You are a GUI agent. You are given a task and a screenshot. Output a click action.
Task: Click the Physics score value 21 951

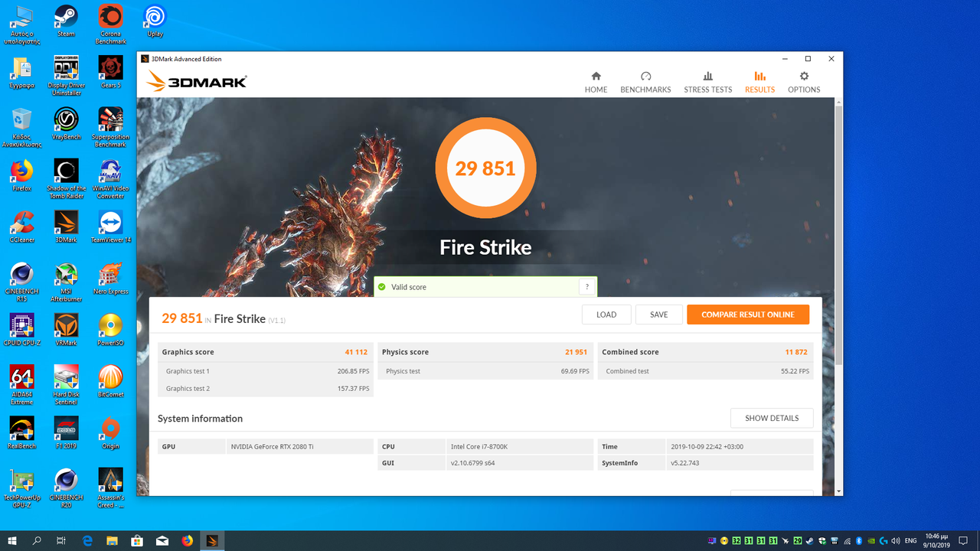[x=576, y=352]
